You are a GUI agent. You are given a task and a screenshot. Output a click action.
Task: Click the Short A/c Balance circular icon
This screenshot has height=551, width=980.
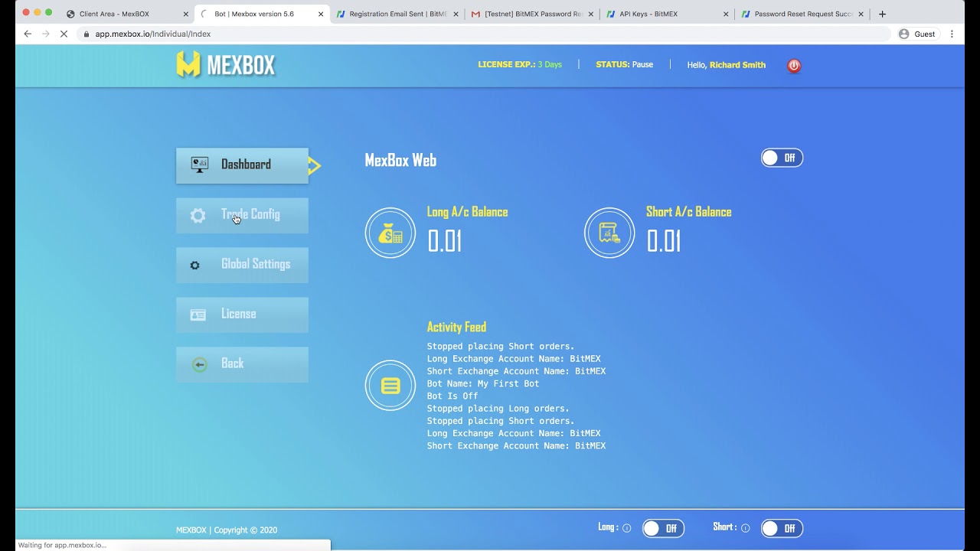tap(609, 233)
